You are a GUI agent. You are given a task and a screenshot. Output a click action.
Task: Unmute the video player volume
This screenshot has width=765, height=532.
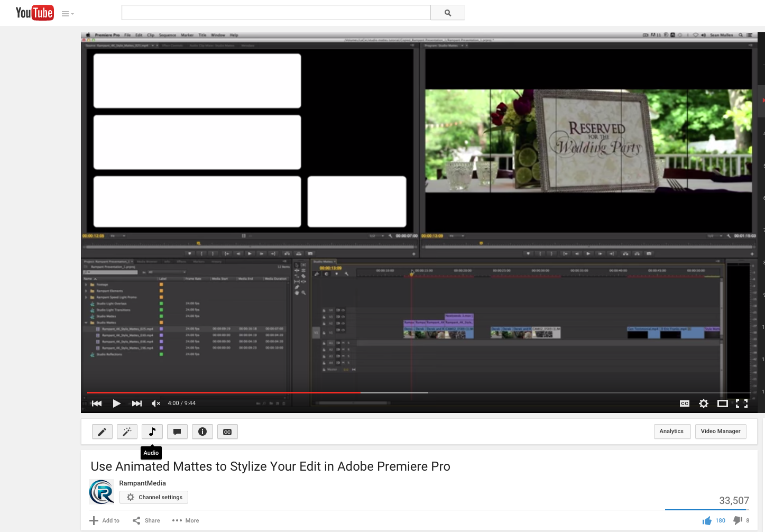pos(156,403)
